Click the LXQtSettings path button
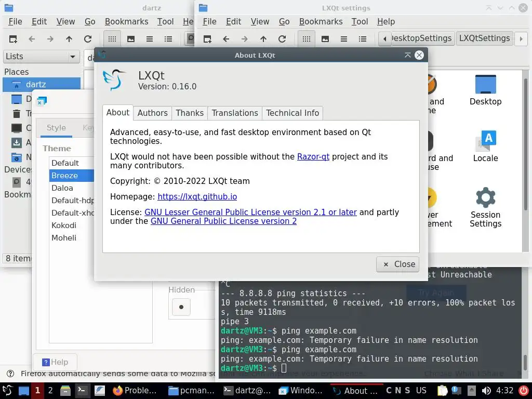 (485, 38)
